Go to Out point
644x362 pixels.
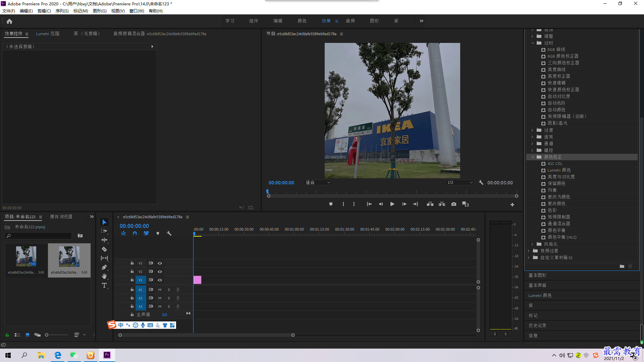[416, 204]
